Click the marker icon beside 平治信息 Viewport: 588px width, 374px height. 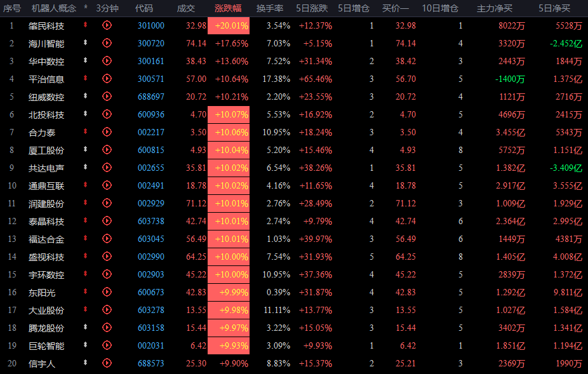(86, 78)
